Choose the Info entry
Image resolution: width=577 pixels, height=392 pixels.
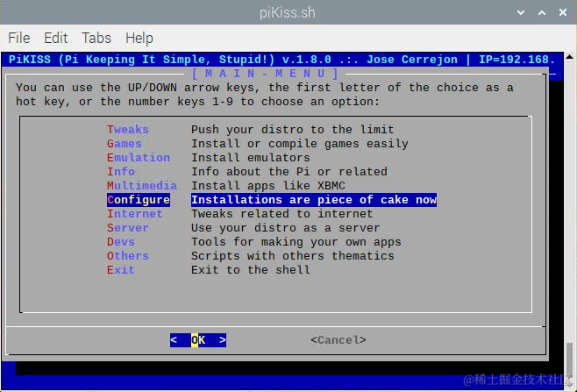(121, 172)
